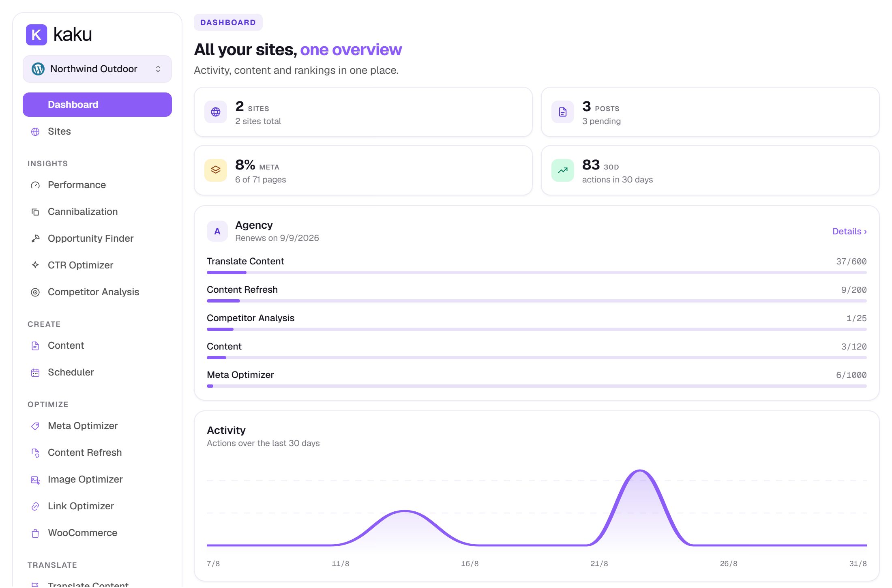Click the kaku K logo icon
The width and height of the screenshot is (892, 588).
point(36,35)
